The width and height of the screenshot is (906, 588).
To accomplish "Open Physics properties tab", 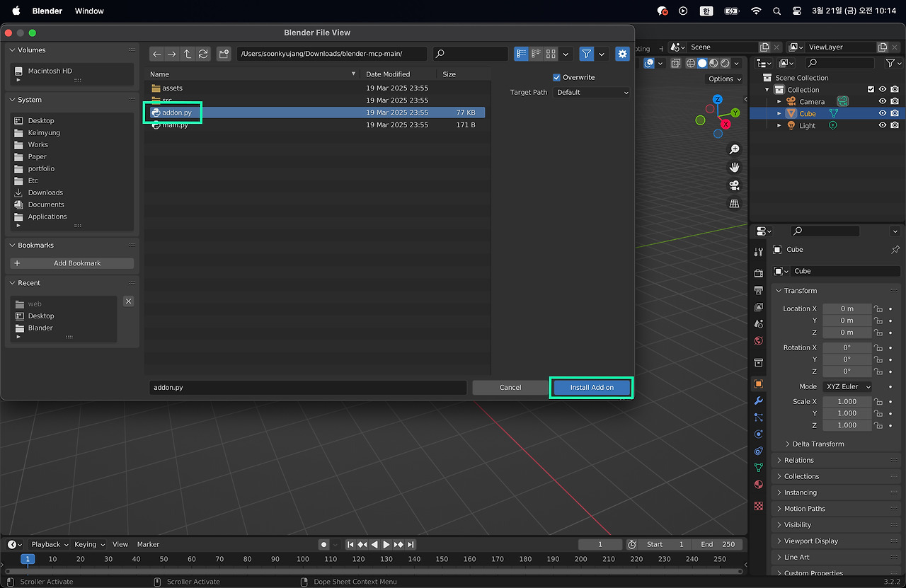I will [759, 434].
